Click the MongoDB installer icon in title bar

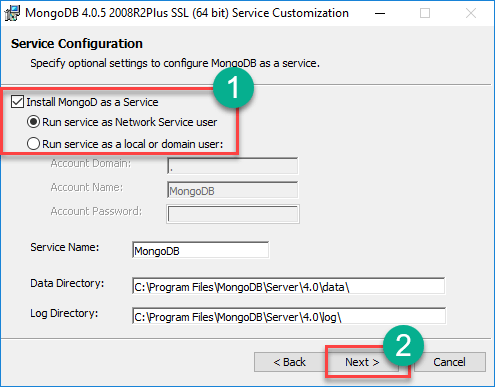pyautogui.click(x=12, y=13)
